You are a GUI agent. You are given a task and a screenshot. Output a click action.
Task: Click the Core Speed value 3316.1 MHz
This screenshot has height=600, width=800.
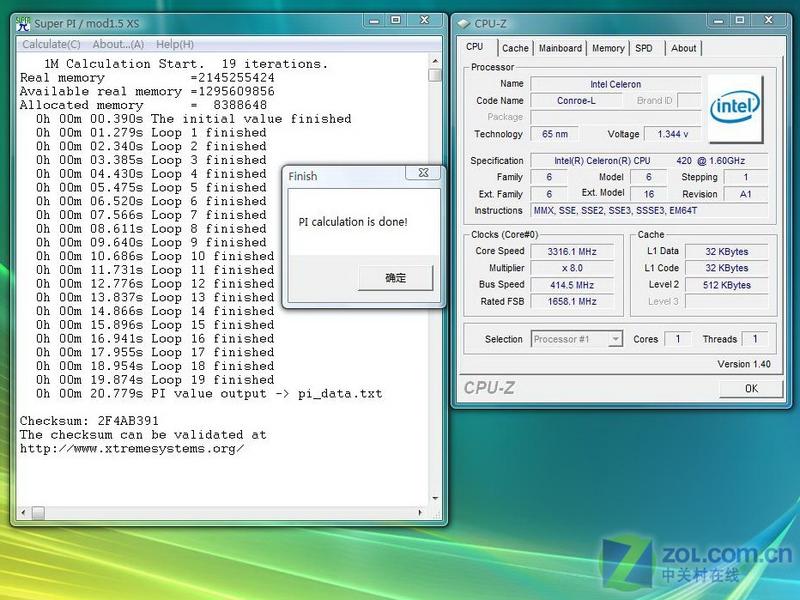(572, 252)
